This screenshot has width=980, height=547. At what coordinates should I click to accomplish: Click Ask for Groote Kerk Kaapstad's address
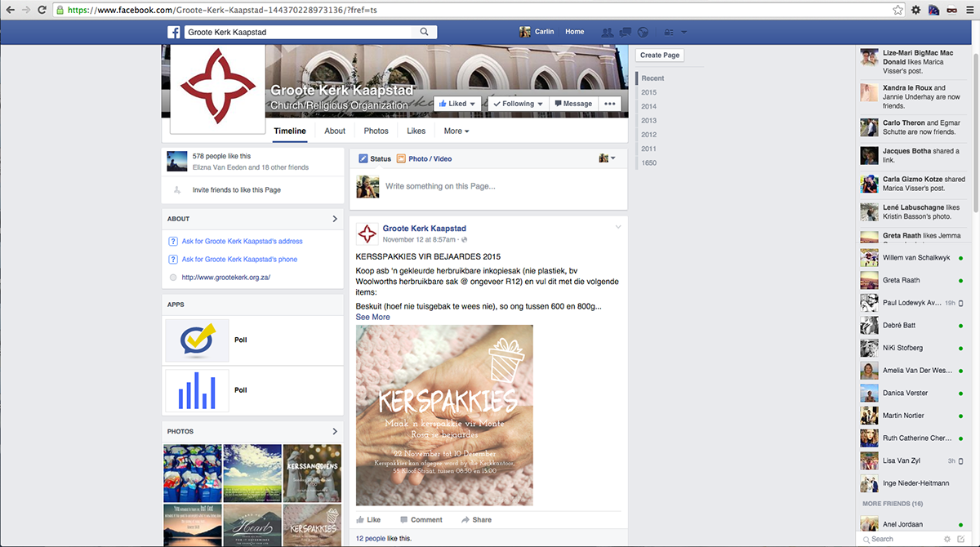(x=243, y=242)
